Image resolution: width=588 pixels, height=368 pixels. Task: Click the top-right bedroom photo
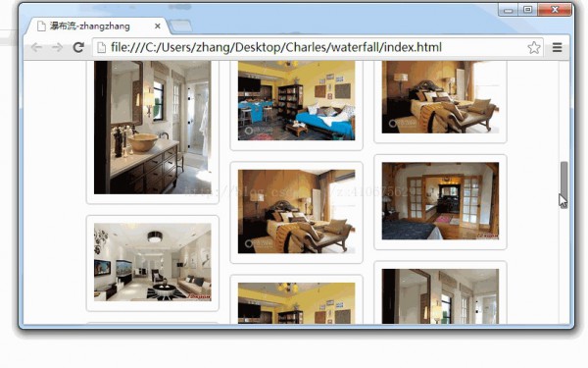tap(440, 97)
